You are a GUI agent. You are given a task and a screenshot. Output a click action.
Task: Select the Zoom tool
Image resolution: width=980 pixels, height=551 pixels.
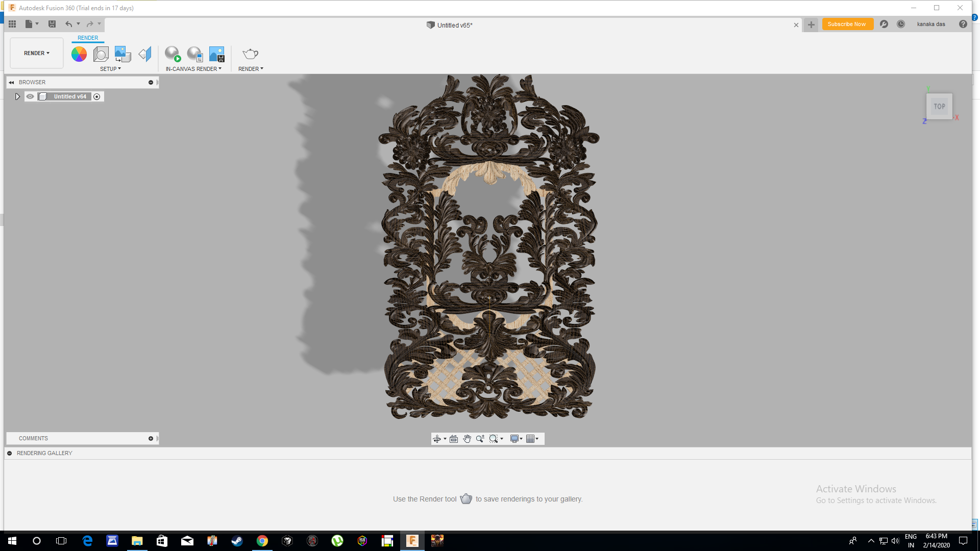479,438
